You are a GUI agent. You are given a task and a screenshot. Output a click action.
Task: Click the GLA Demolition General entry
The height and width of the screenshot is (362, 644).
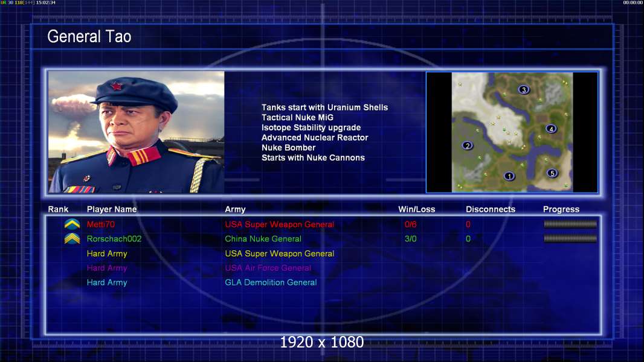[271, 282]
